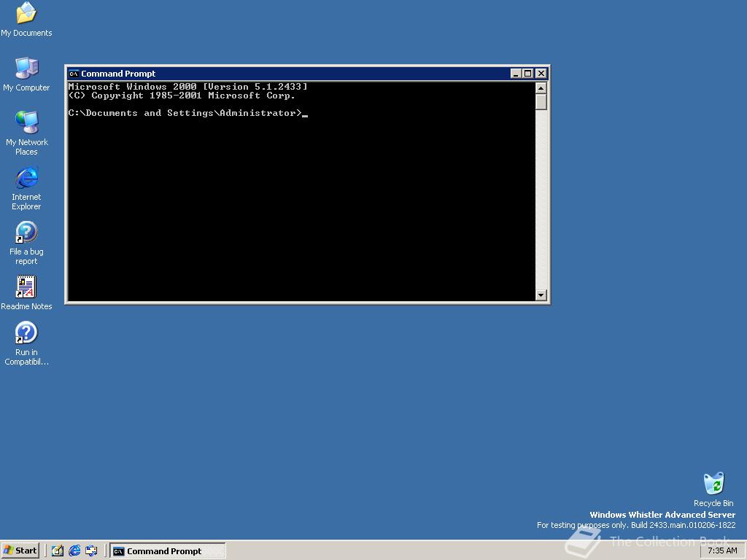
Task: Select My Network Places icon
Action: [x=26, y=133]
